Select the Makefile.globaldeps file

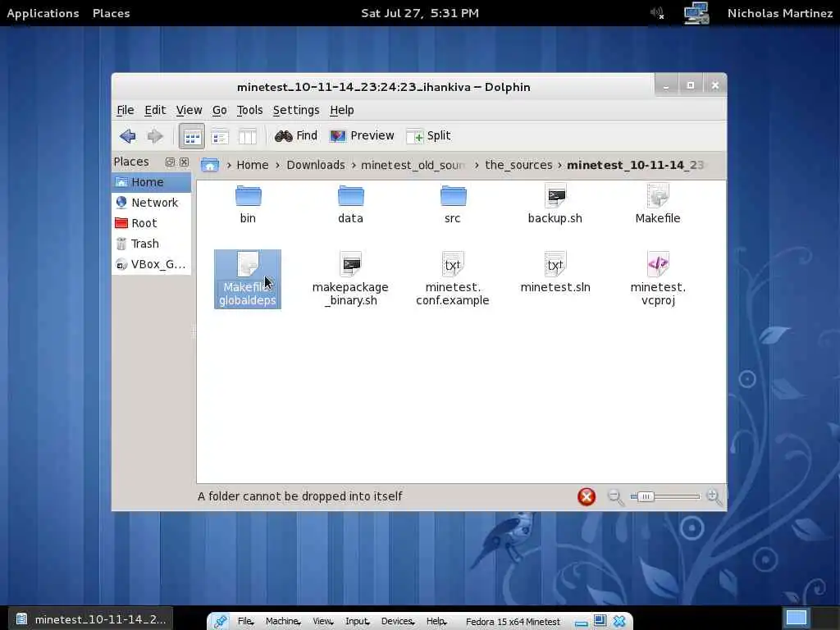tap(248, 279)
